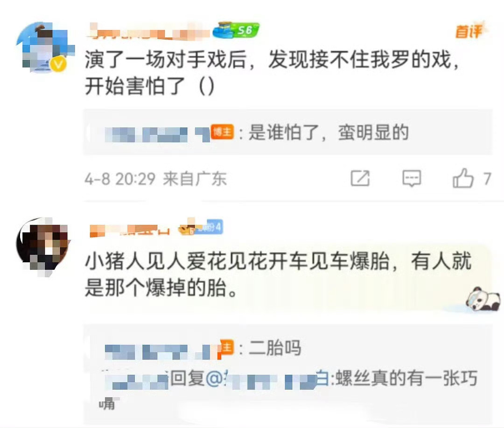Screen dimensions: 504x428
Task: Tap the green S6 membership badge
Action: pyautogui.click(x=237, y=30)
